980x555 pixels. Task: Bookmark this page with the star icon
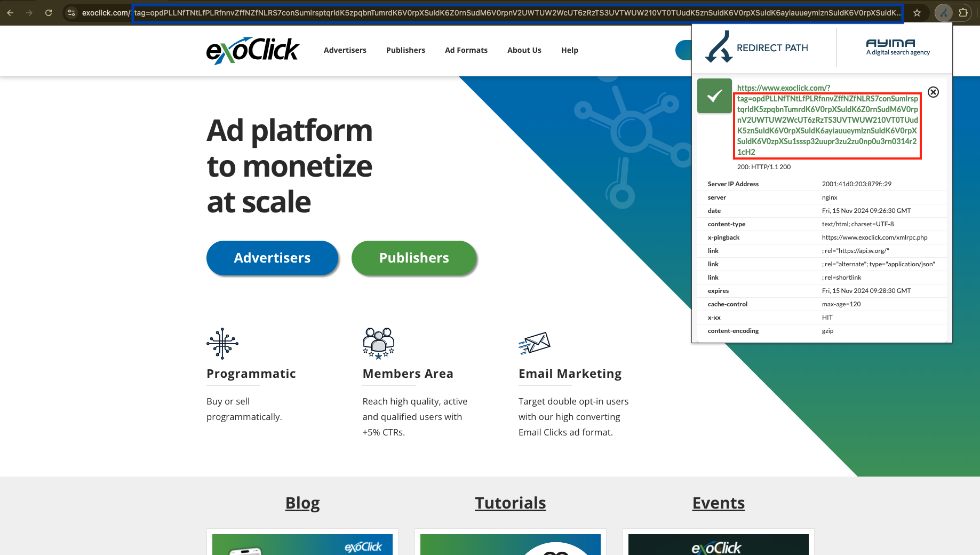917,13
